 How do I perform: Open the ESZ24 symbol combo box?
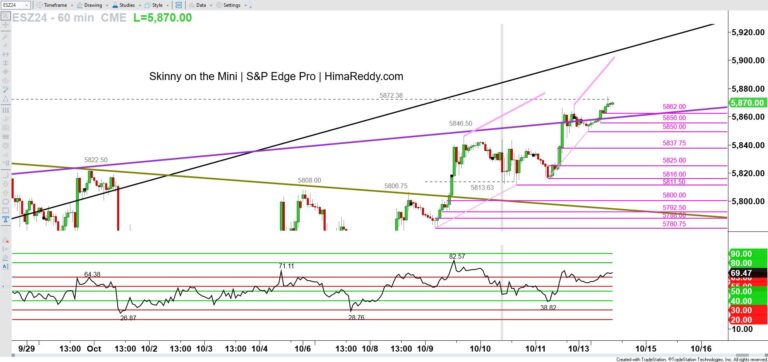pos(15,5)
